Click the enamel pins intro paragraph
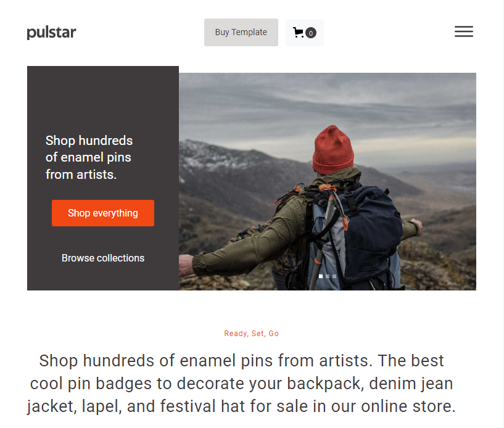 coord(241,384)
